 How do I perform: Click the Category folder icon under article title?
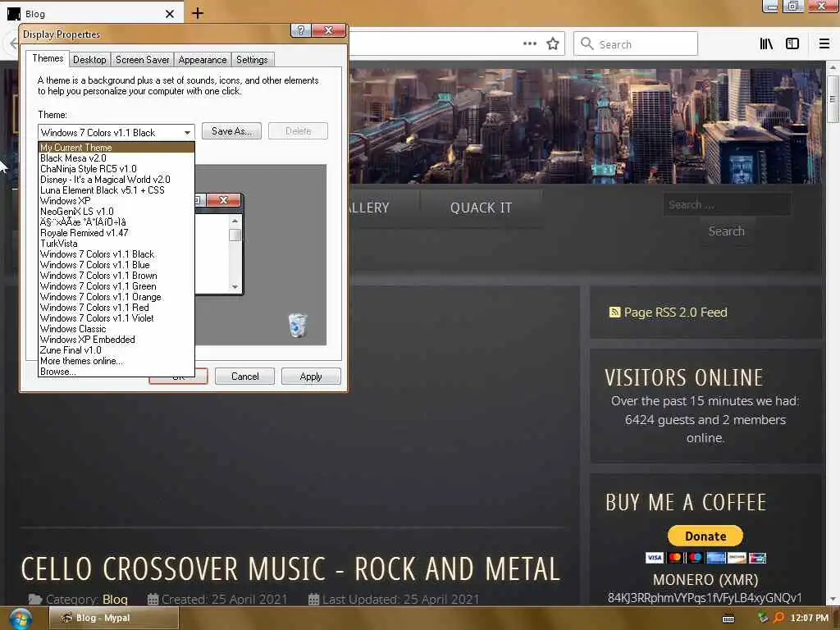[x=34, y=599]
